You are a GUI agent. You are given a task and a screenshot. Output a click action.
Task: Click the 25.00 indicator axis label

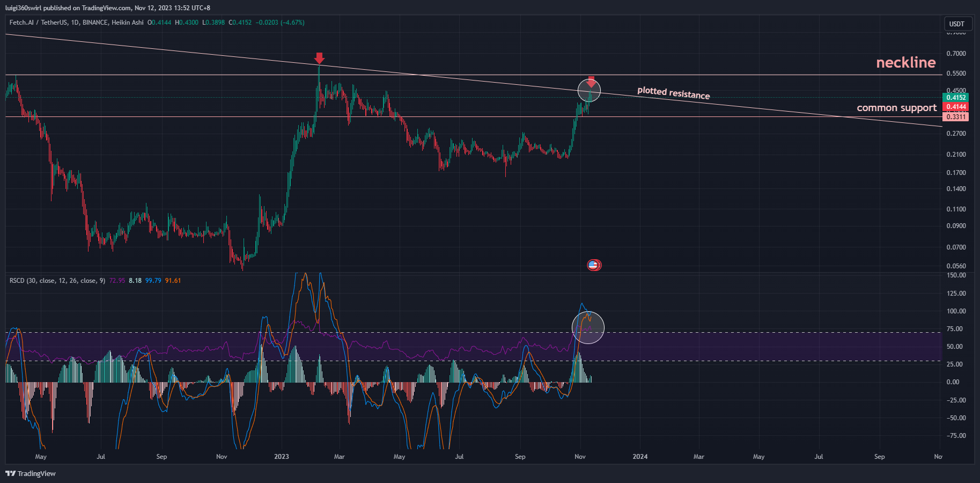(x=954, y=364)
